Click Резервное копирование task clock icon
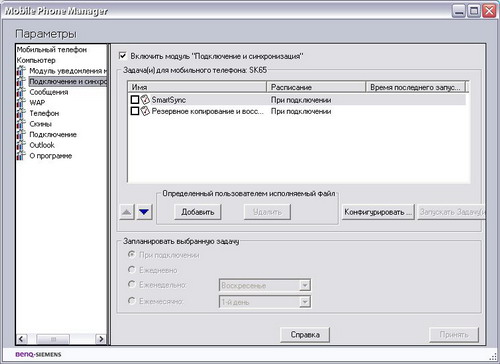Image resolution: width=500 pixels, height=364 pixels. pos(145,111)
